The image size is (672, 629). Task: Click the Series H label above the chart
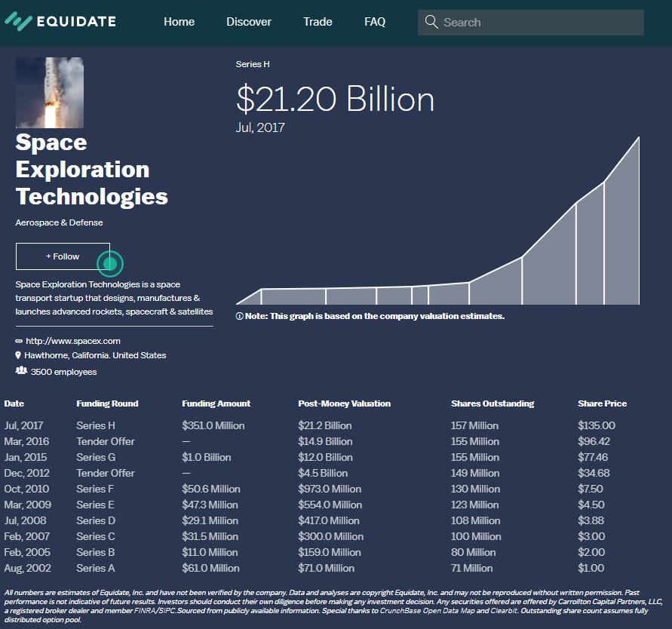pyautogui.click(x=253, y=64)
